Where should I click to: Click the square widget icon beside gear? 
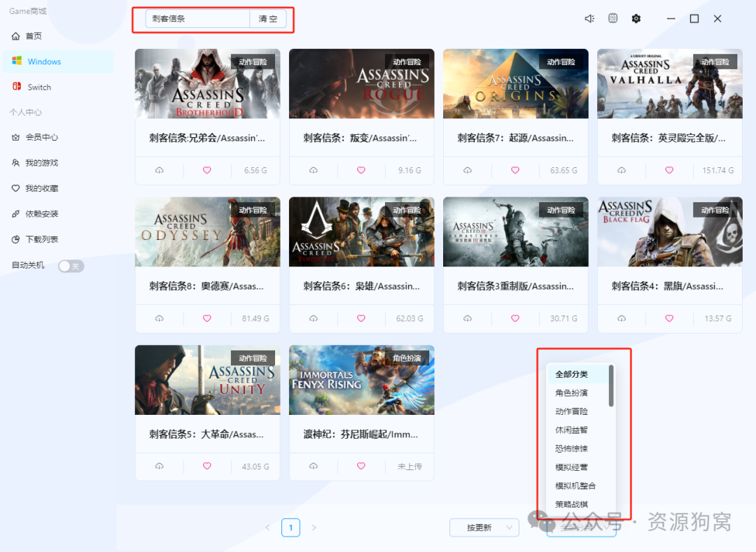pyautogui.click(x=612, y=18)
